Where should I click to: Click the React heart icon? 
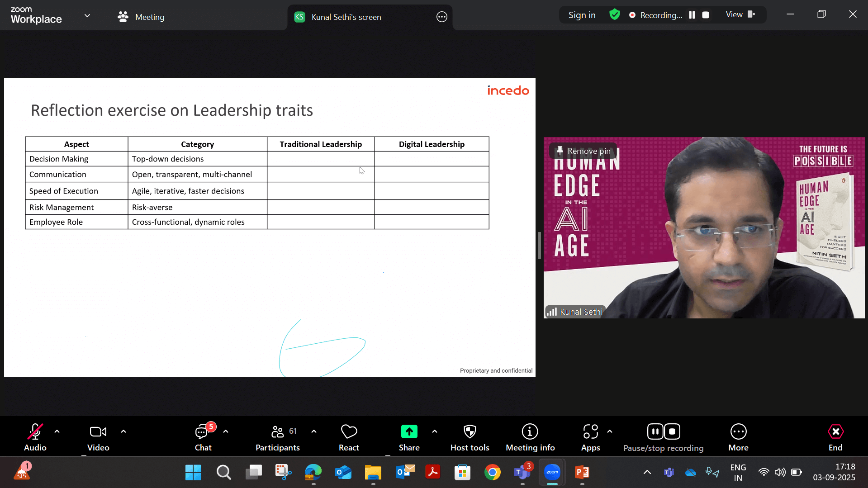point(349,437)
